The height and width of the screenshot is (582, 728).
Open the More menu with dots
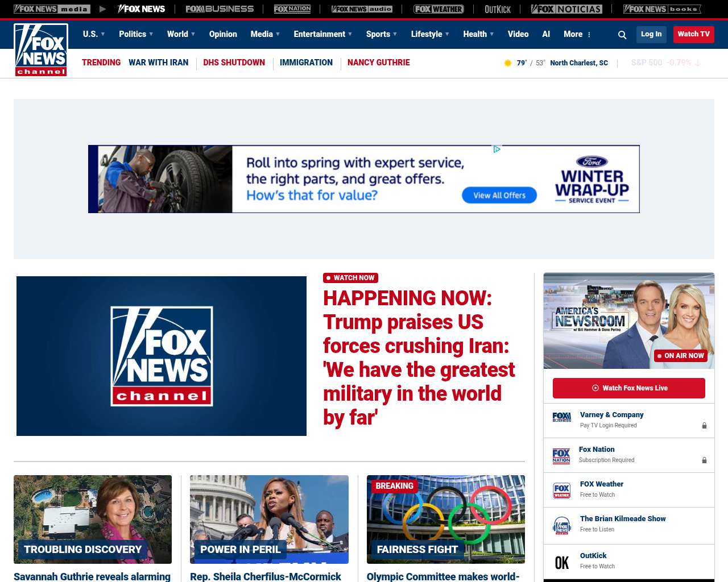pos(577,34)
